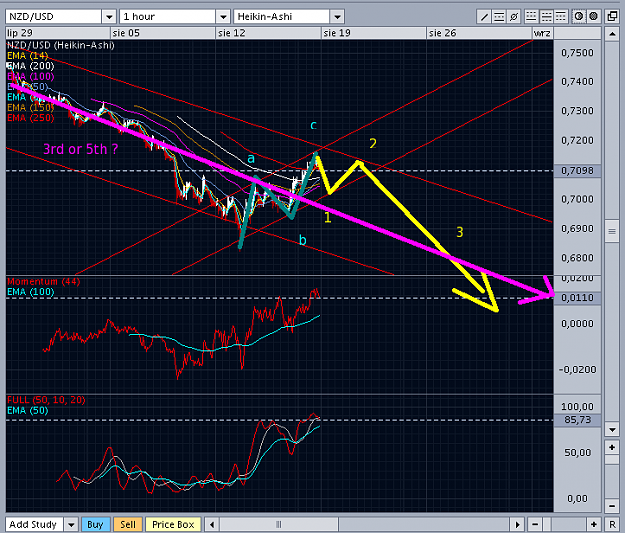Viewport: 625px width, 533px height.
Task: Click the 'EMA (14)' legend label
Action: click(x=28, y=55)
